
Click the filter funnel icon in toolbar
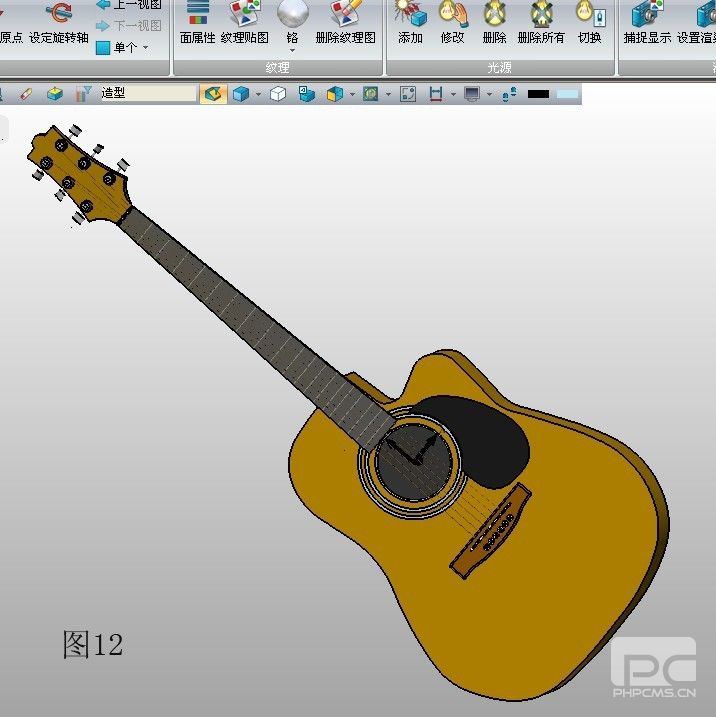pyautogui.click(x=84, y=94)
